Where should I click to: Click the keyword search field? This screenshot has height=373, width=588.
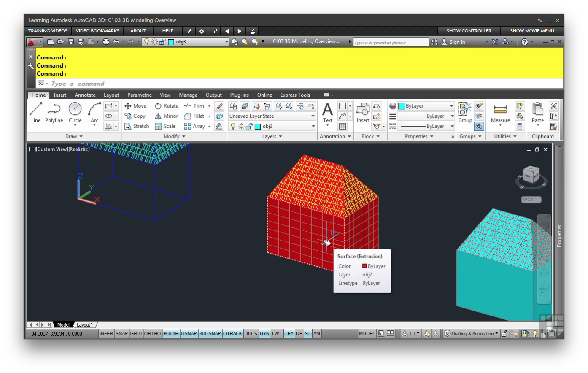point(391,42)
